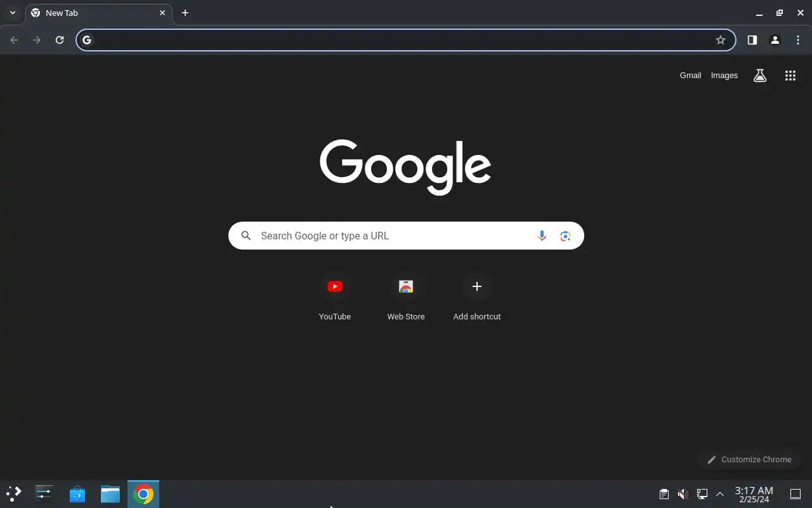Image resolution: width=812 pixels, height=508 pixels.
Task: Open a new tab with plus button
Action: 185,13
